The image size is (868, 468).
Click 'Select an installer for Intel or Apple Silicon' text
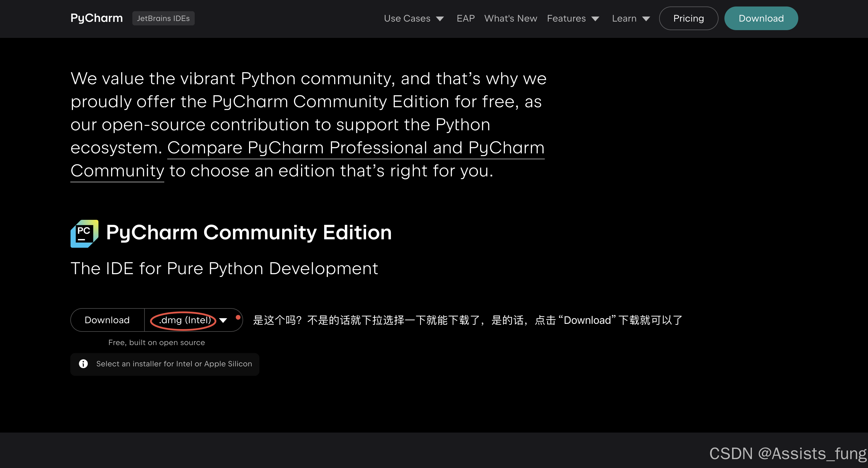coord(174,363)
